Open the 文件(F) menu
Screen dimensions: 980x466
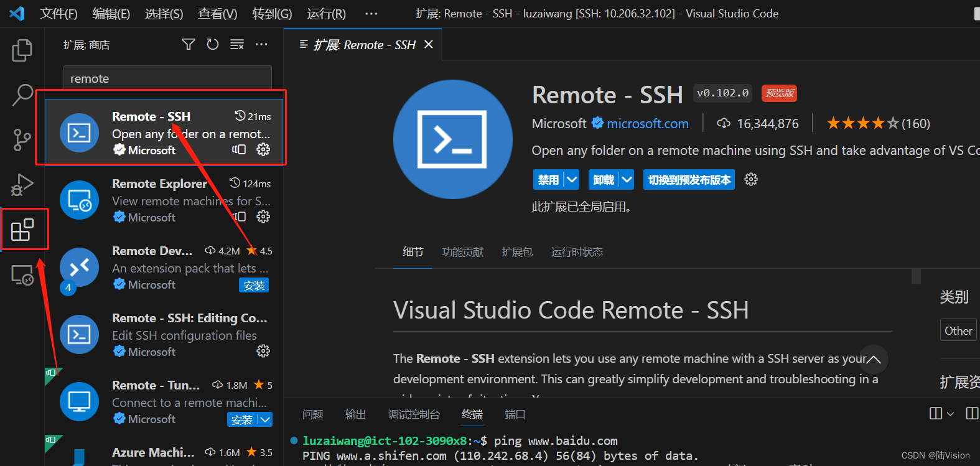point(59,14)
